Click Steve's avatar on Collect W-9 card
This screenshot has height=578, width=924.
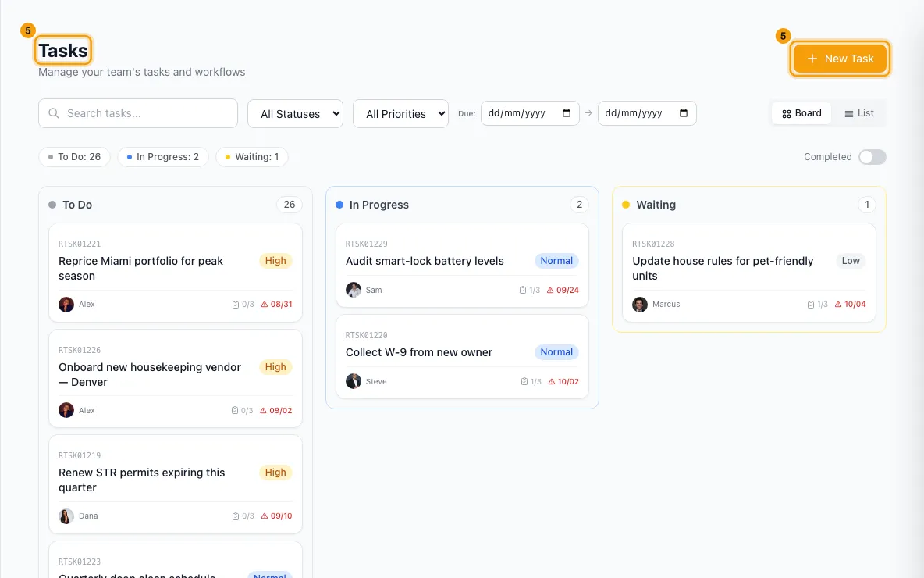pyautogui.click(x=353, y=381)
